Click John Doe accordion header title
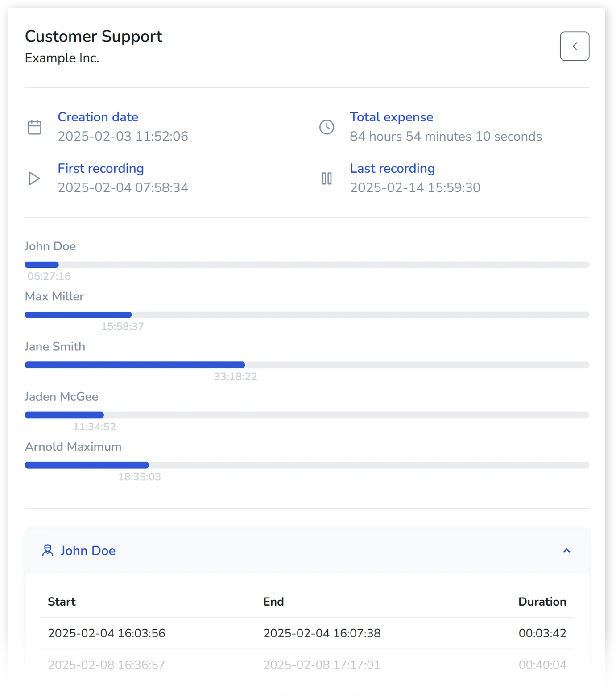Screen dimensions: 616x698 [x=88, y=551]
